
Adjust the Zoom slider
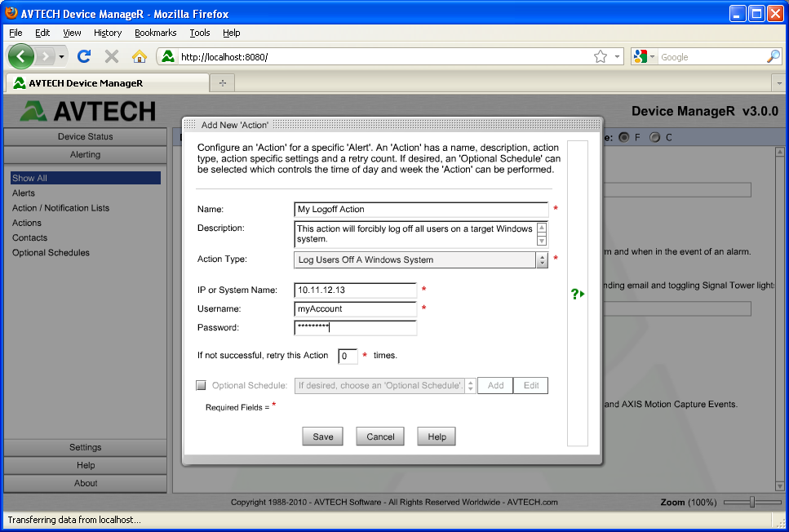click(x=751, y=502)
